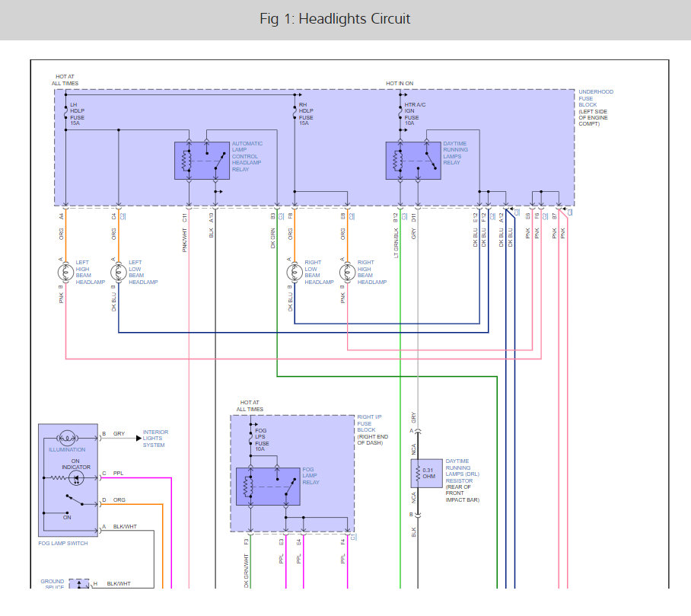The height and width of the screenshot is (616, 691).
Task: Select the fog lamp relay box
Action: (x=268, y=487)
